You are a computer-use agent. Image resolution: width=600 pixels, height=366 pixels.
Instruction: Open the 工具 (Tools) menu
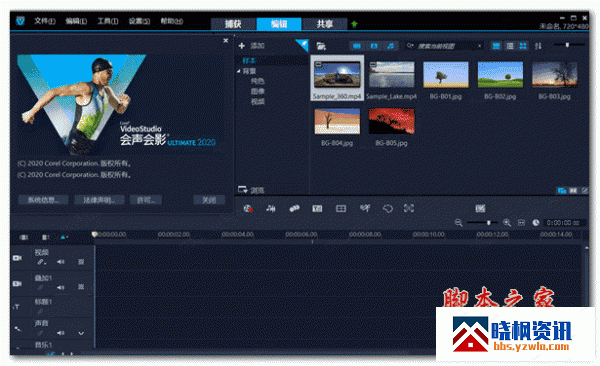pos(108,21)
